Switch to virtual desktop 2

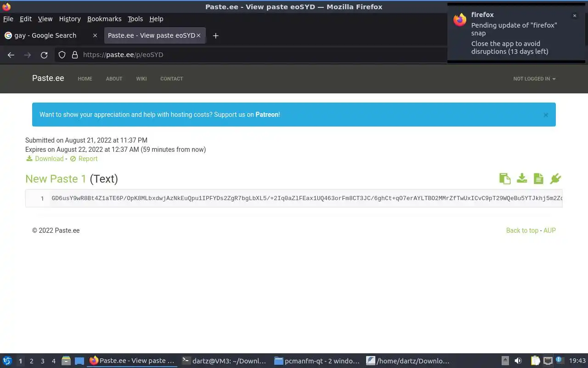coord(31,361)
